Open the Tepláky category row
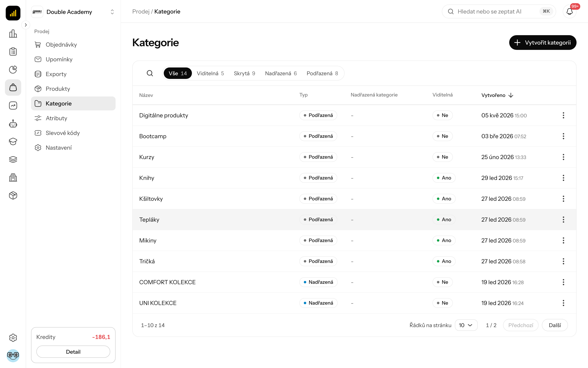Screen dimensions: 588x368 coord(354,220)
